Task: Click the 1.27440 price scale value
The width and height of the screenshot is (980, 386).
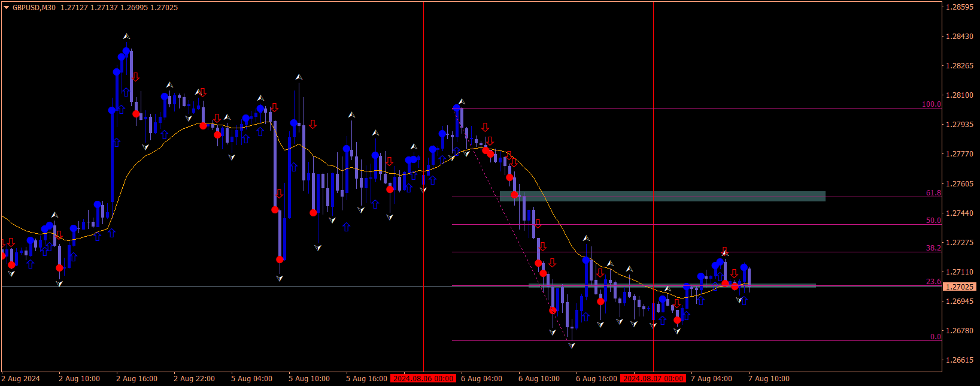Action: (x=960, y=213)
